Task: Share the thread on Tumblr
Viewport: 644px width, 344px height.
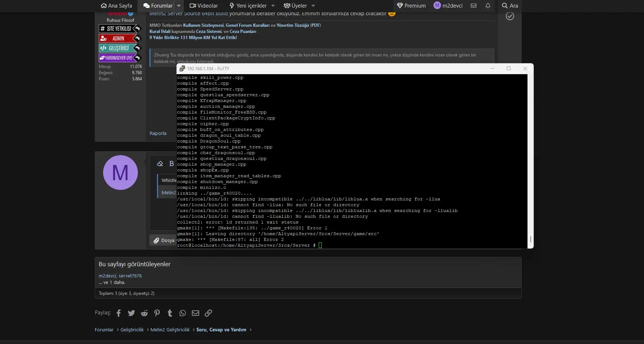Action: tap(170, 313)
